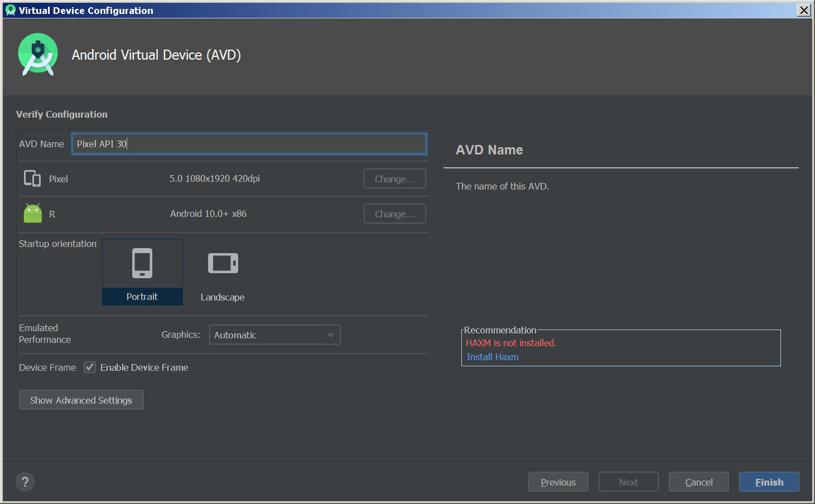815x504 pixels.
Task: Click the 'Verify Configuration' heading
Action: (62, 114)
